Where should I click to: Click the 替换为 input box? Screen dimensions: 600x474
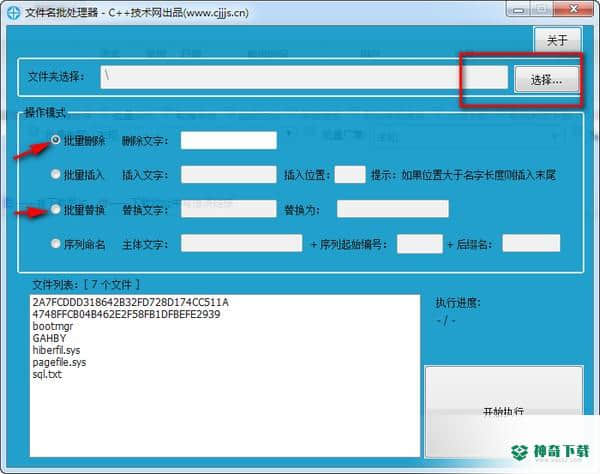click(393, 209)
